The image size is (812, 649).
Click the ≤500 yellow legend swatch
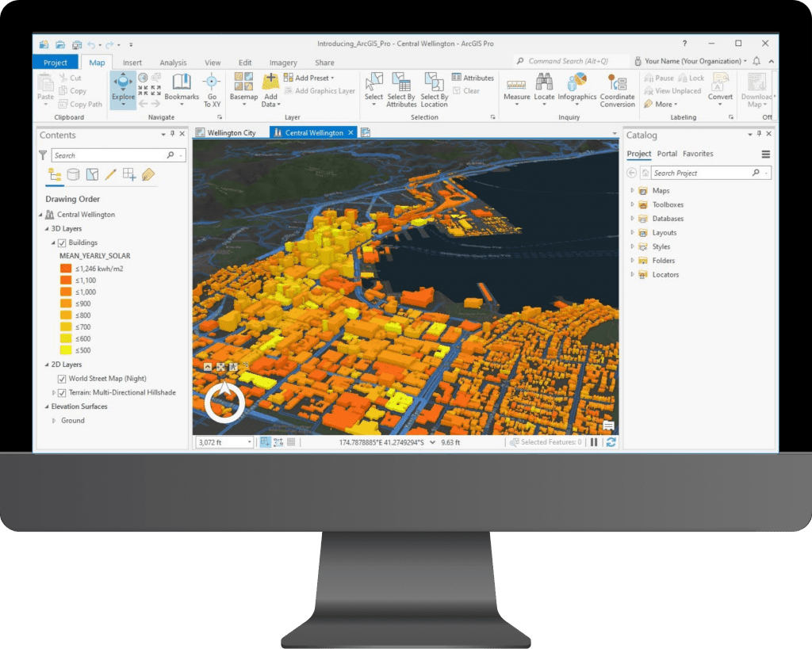point(66,350)
